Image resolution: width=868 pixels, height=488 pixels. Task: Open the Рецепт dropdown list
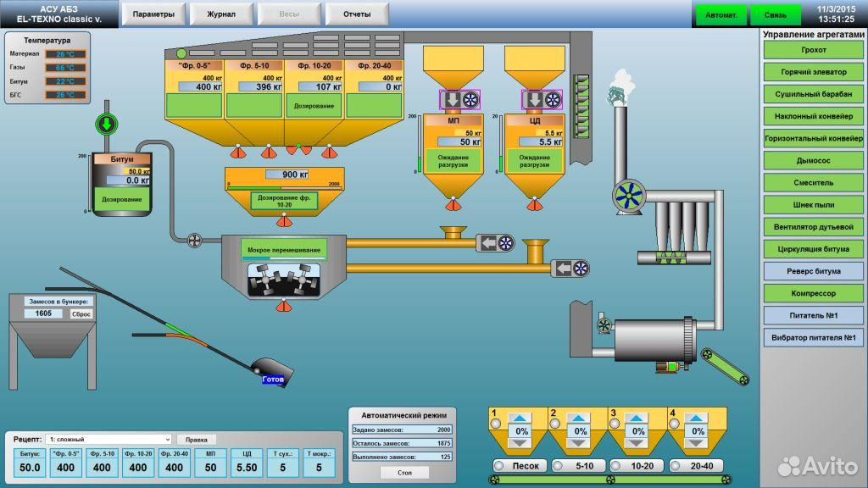click(x=108, y=439)
